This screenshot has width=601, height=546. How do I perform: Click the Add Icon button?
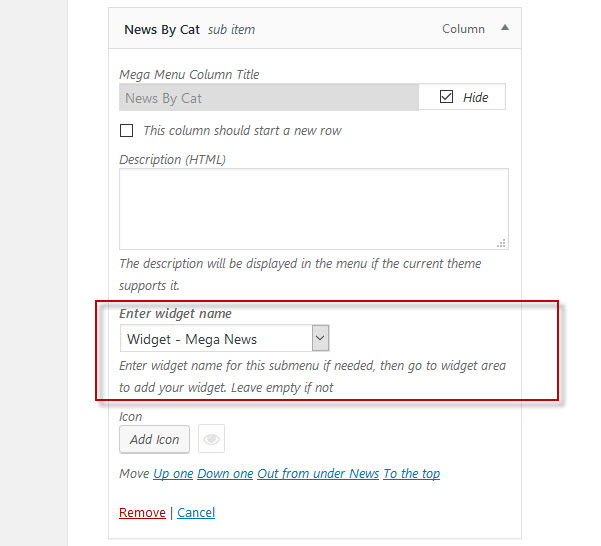click(x=154, y=439)
